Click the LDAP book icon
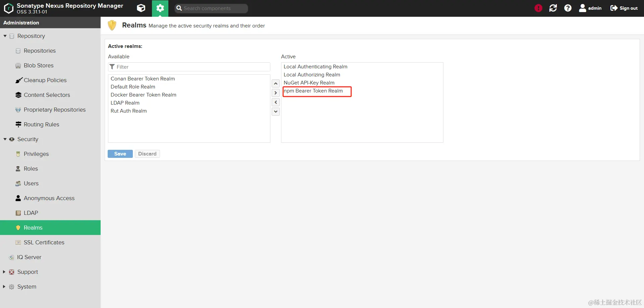Screen dimensions: 644x308 pyautogui.click(x=18, y=213)
